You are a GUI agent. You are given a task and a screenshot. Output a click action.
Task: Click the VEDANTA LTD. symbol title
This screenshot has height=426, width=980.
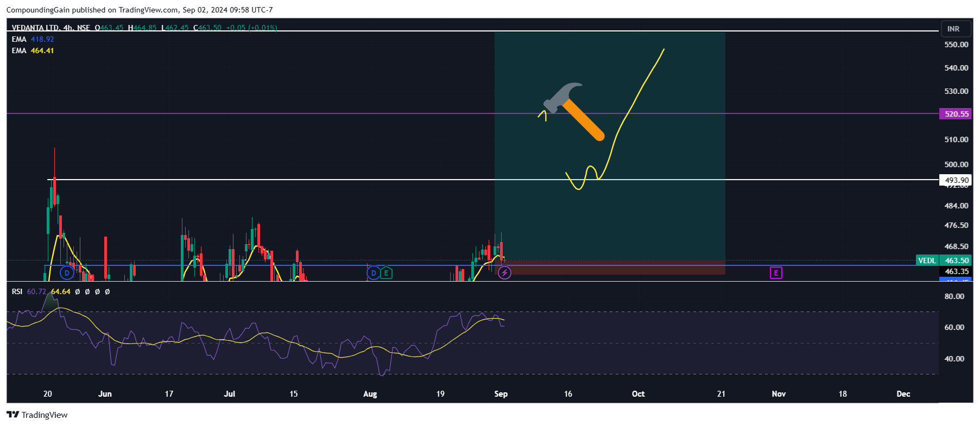point(35,28)
